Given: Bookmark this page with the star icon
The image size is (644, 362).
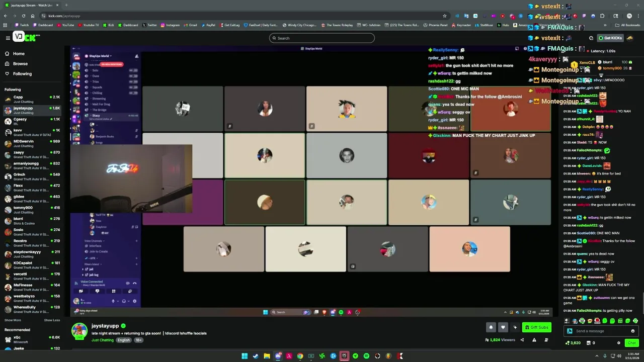Looking at the screenshot, I should pos(444,16).
